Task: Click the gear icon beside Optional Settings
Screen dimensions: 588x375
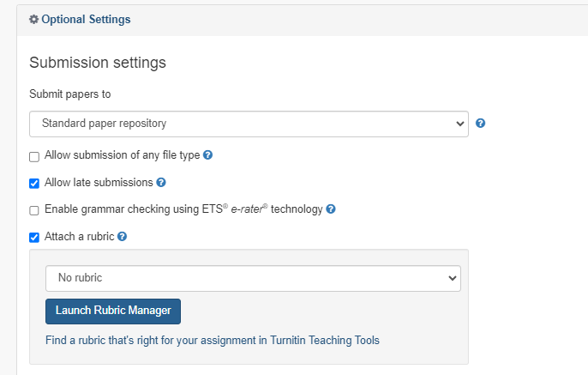Action: pos(34,18)
